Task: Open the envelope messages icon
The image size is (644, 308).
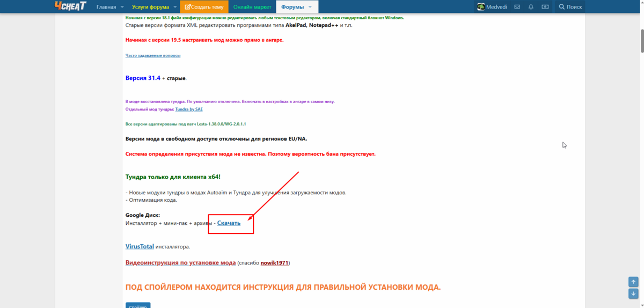Action: tap(517, 7)
